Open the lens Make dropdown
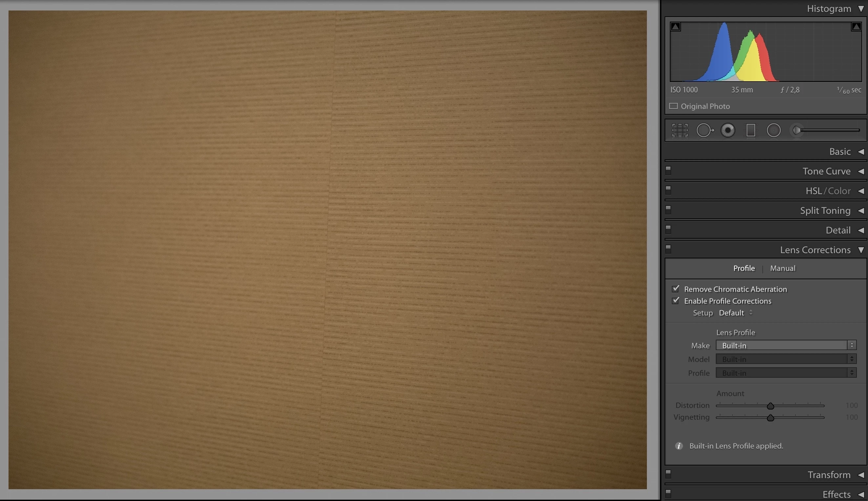 pyautogui.click(x=786, y=345)
